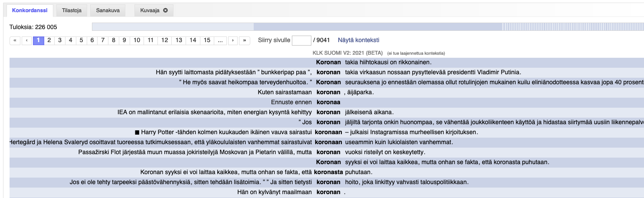The height and width of the screenshot is (198, 644).
Task: Click keyword 'koronaa' after 'Ennuste ennen'
Action: click(x=328, y=102)
